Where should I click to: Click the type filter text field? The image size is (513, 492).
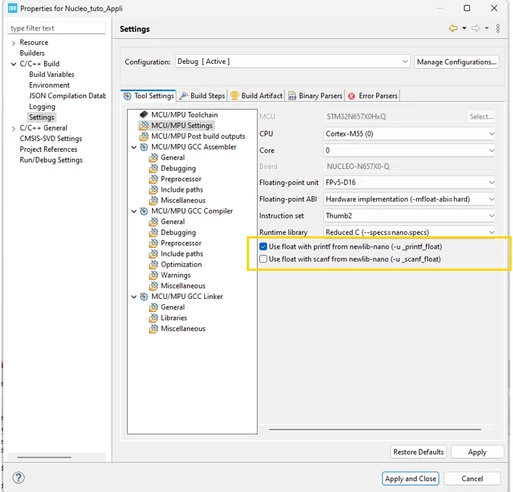56,28
